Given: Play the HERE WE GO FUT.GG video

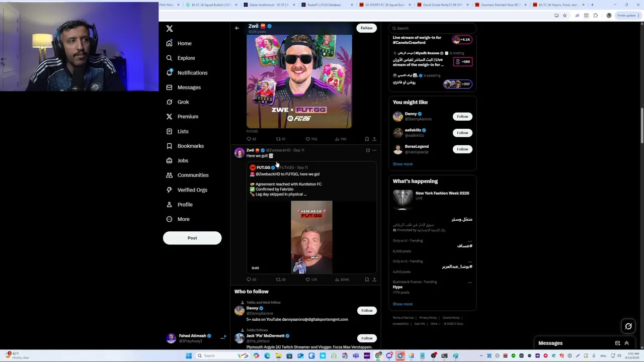Looking at the screenshot, I should click(311, 237).
